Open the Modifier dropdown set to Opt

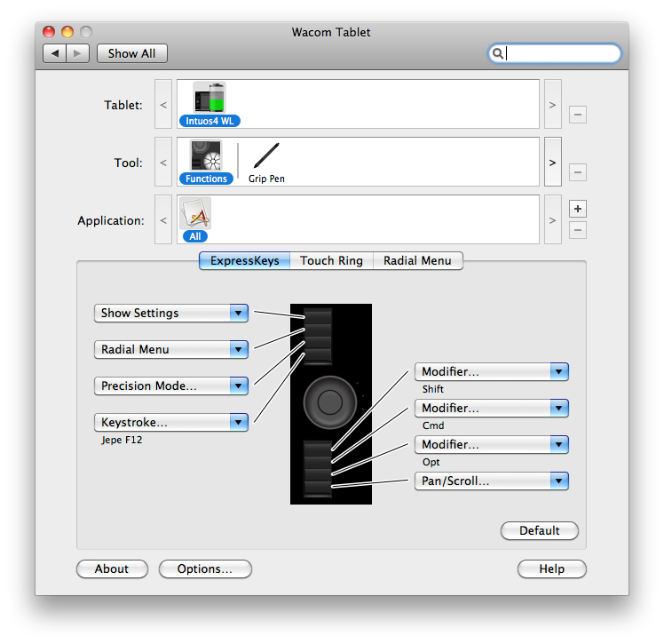(492, 445)
